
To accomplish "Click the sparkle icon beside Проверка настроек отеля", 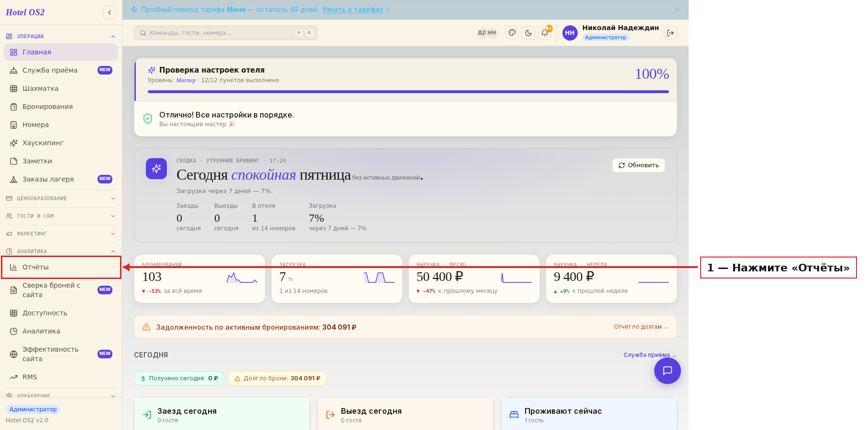I will click(152, 70).
